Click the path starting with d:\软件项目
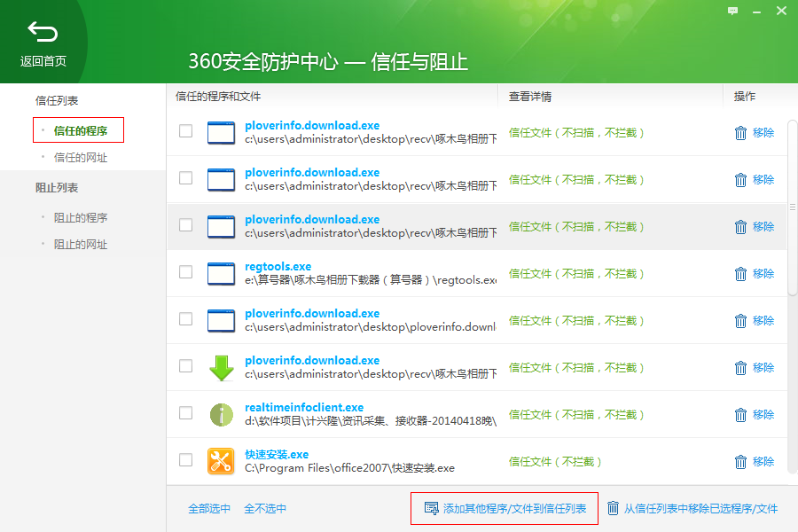The image size is (798, 532). [371, 421]
